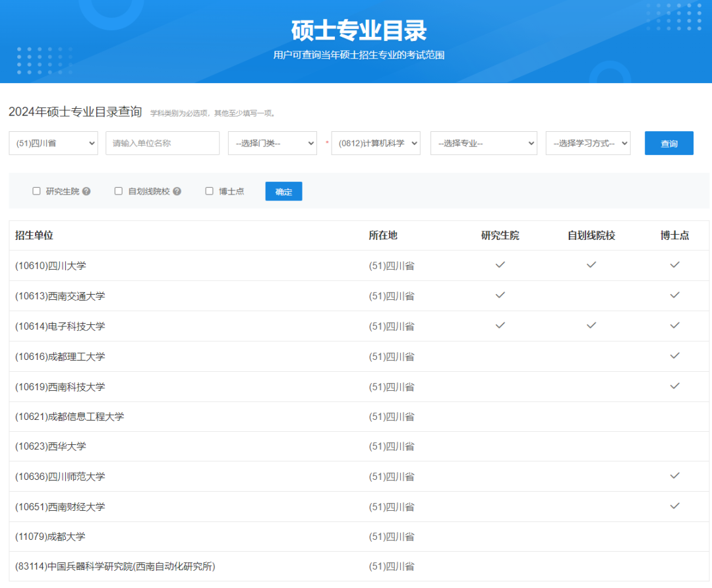This screenshot has width=712, height=588.
Task: Click the 自划线院校 checkmark for 四川大学
Action: (591, 265)
